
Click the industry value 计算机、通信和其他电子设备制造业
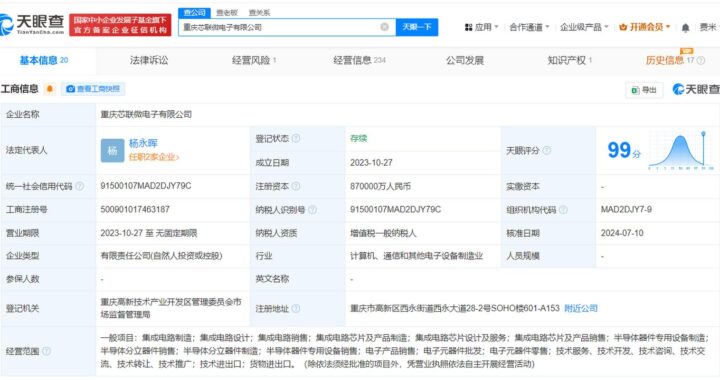(x=416, y=256)
